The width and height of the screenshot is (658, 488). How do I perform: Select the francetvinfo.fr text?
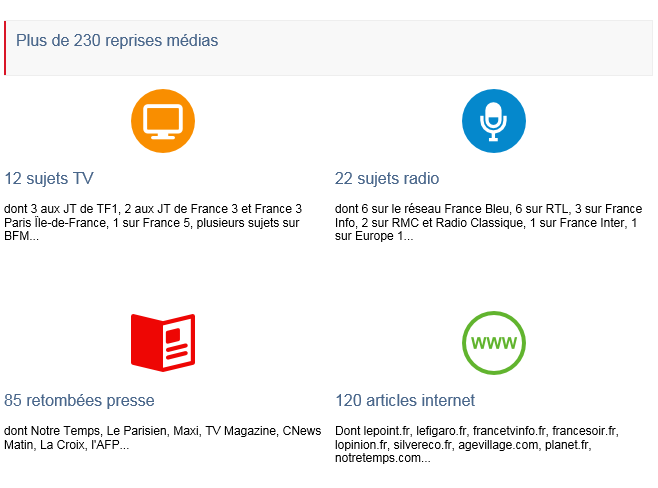[510, 431]
